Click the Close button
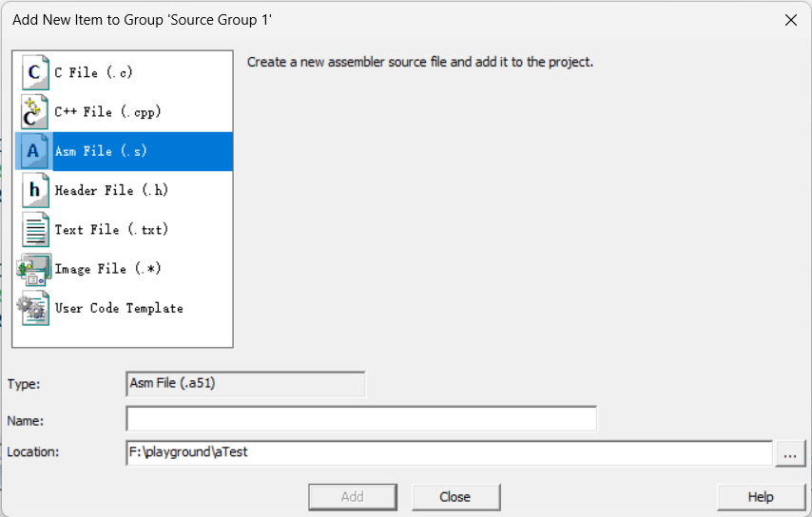 coord(455,497)
